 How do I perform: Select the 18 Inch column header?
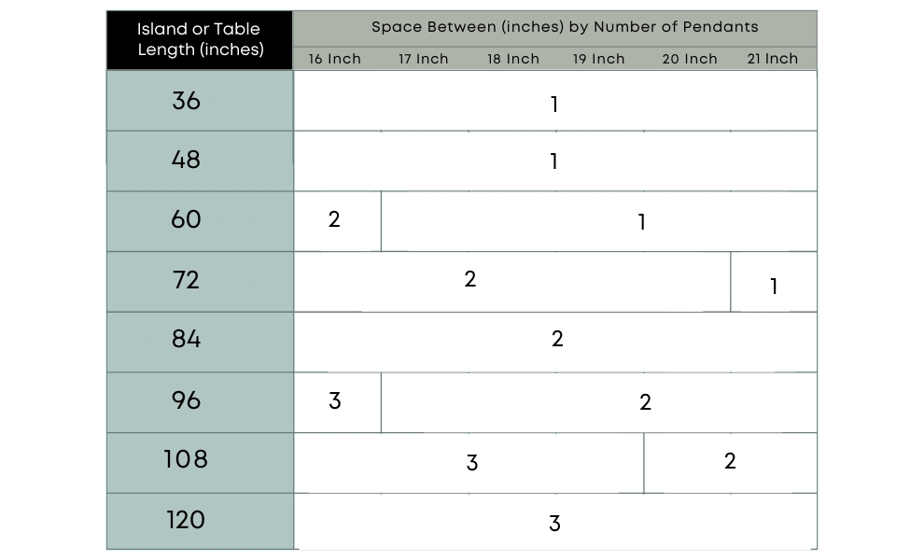pyautogui.click(x=512, y=59)
